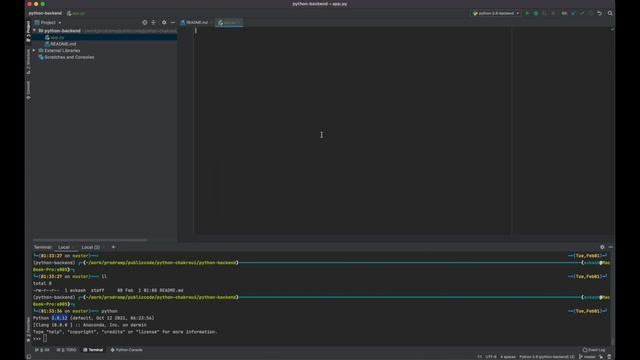This screenshot has height=360, width=640.
Task: Open terminal panel settings gear
Action: (602, 247)
